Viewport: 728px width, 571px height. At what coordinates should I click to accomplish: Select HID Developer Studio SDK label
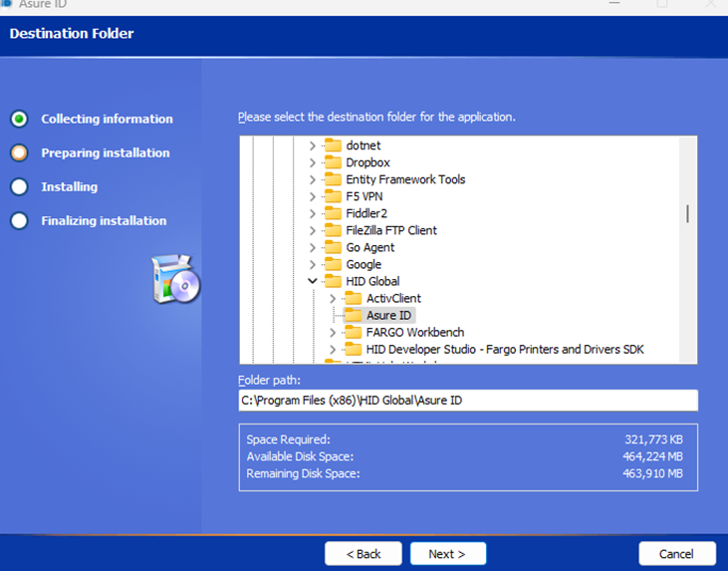(505, 350)
